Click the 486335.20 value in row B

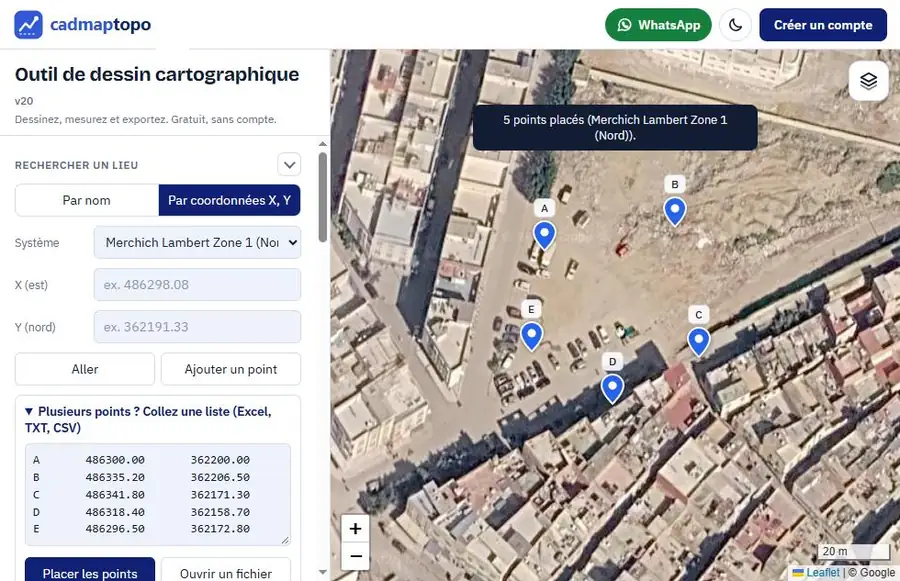tap(115, 477)
